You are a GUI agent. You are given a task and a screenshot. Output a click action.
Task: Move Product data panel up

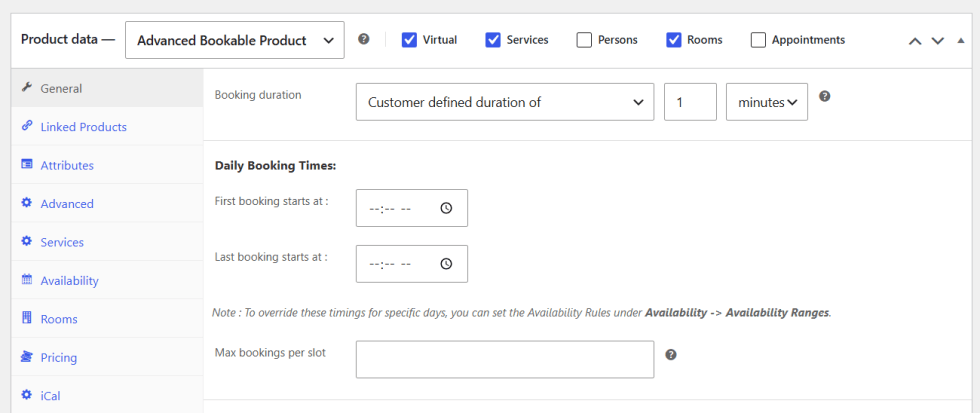915,41
